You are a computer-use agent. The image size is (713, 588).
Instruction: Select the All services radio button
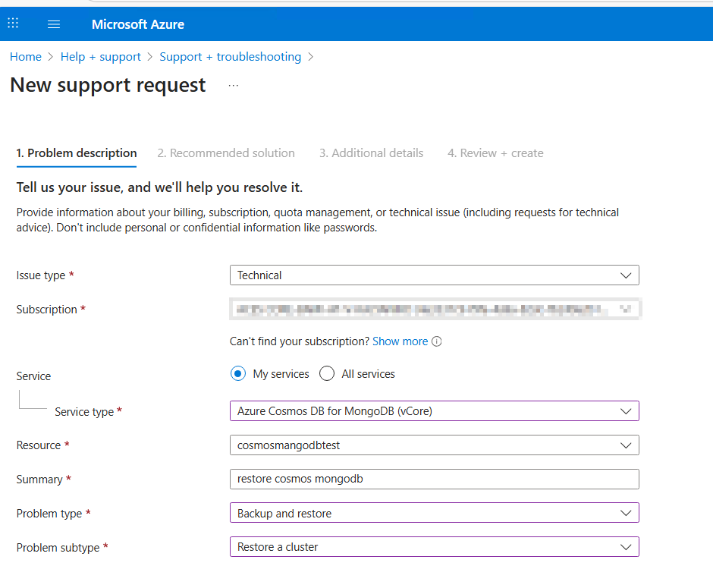coord(326,373)
